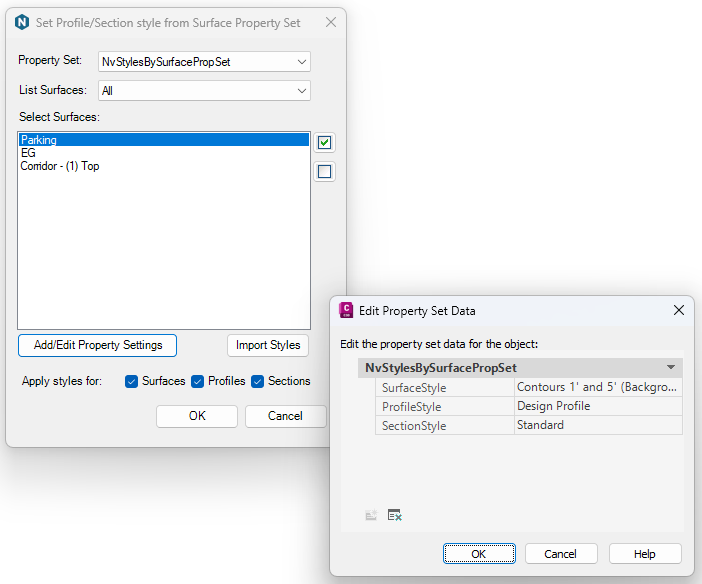Viewport: 702px width, 584px height.
Task: Disable the Sections checkbox
Action: tap(258, 381)
